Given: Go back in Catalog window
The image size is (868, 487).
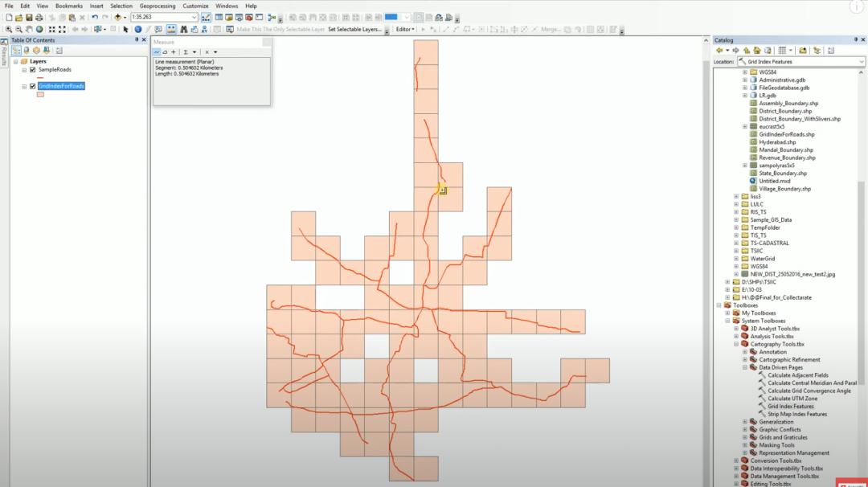Looking at the screenshot, I should point(719,51).
